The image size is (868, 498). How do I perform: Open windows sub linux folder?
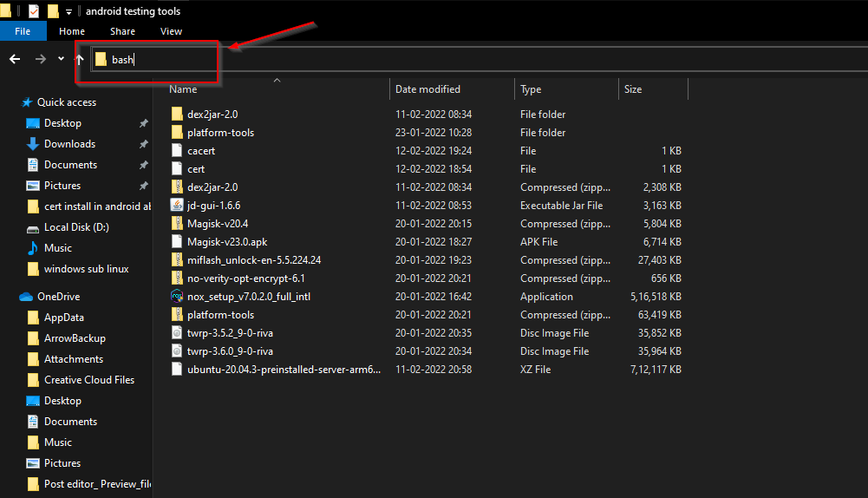[x=87, y=269]
